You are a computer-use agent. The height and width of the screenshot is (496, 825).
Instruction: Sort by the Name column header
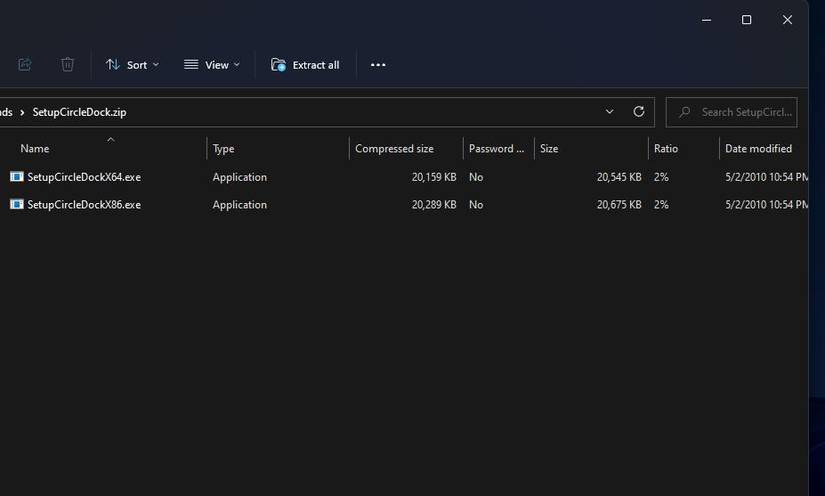(35, 149)
